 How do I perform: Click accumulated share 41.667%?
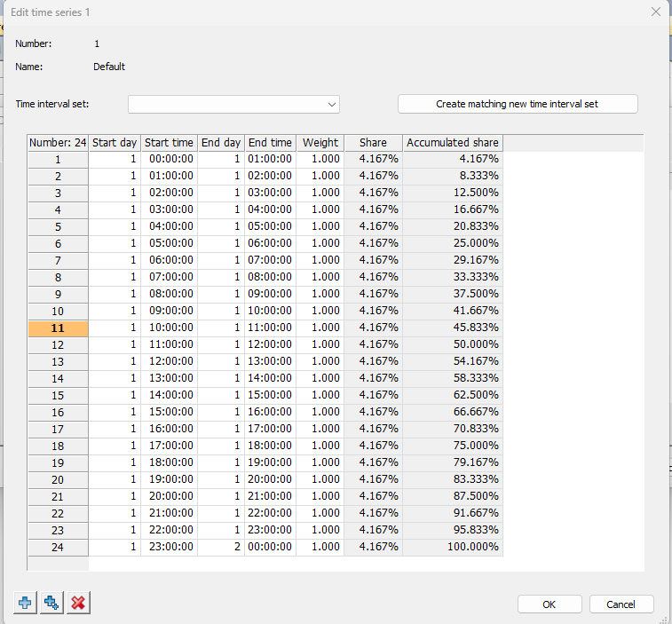tap(453, 311)
